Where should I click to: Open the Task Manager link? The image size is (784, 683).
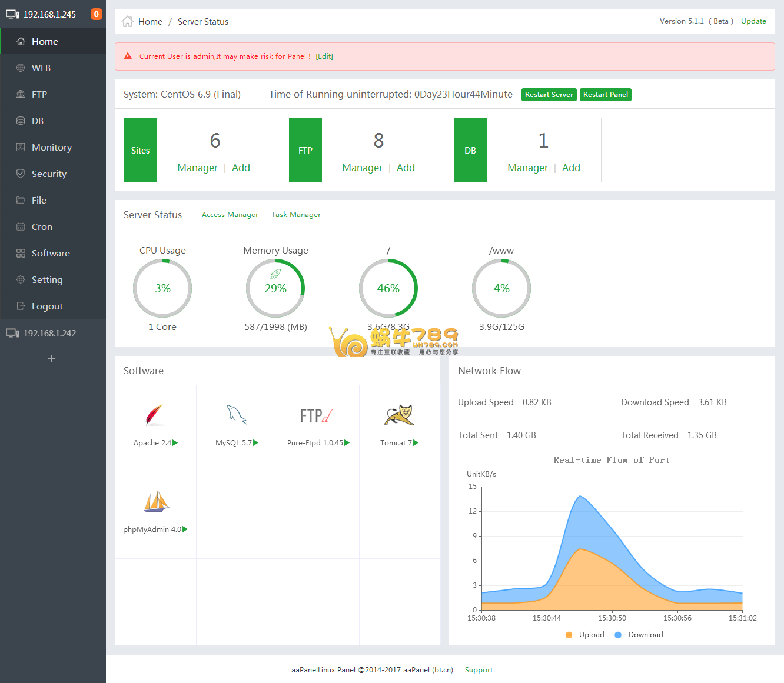[x=295, y=215]
